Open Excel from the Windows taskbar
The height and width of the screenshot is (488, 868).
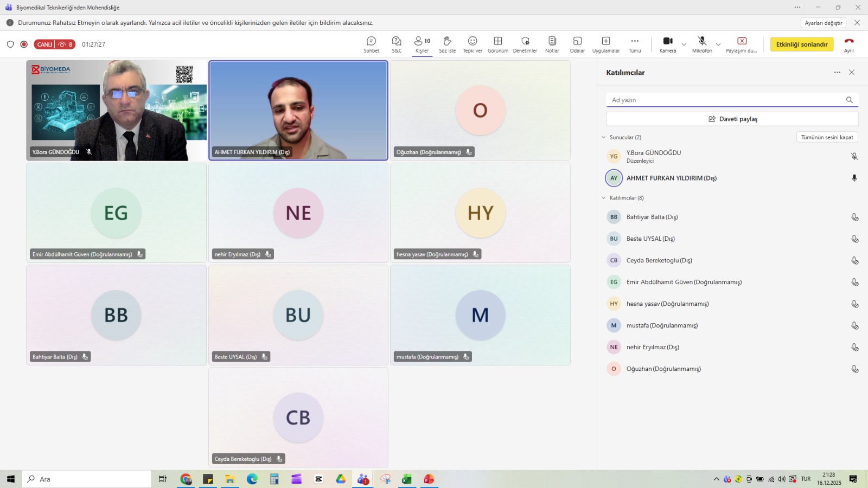(x=407, y=479)
